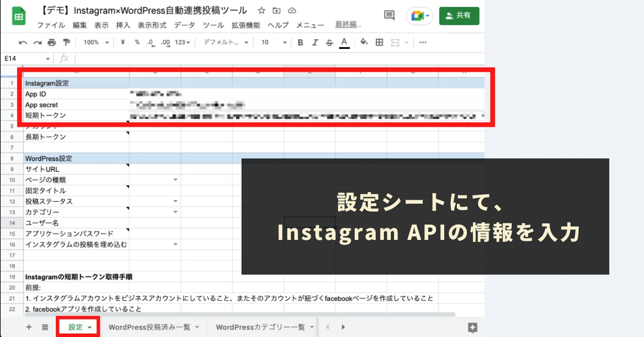Open the 投稿ステータス dropdown arrow
The image size is (644, 337).
(x=175, y=201)
